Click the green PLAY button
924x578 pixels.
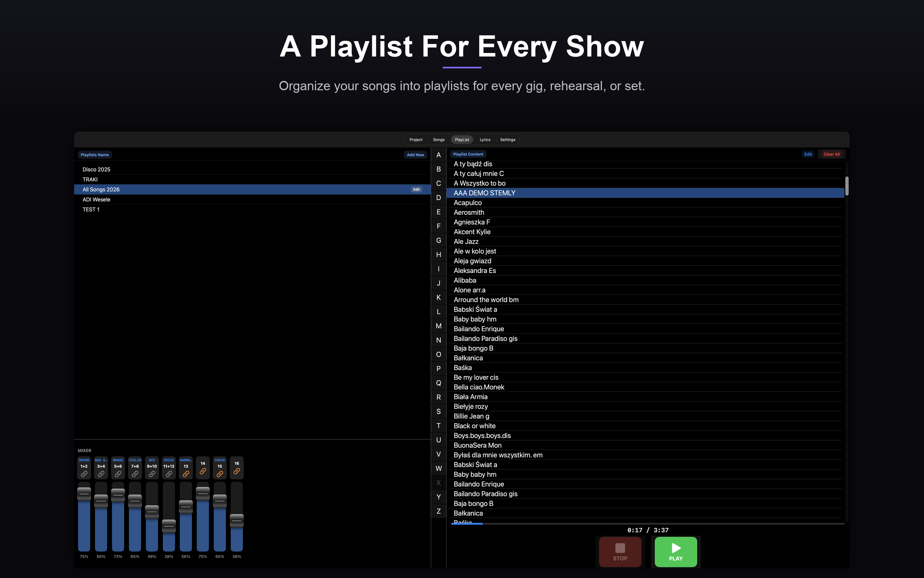(675, 552)
